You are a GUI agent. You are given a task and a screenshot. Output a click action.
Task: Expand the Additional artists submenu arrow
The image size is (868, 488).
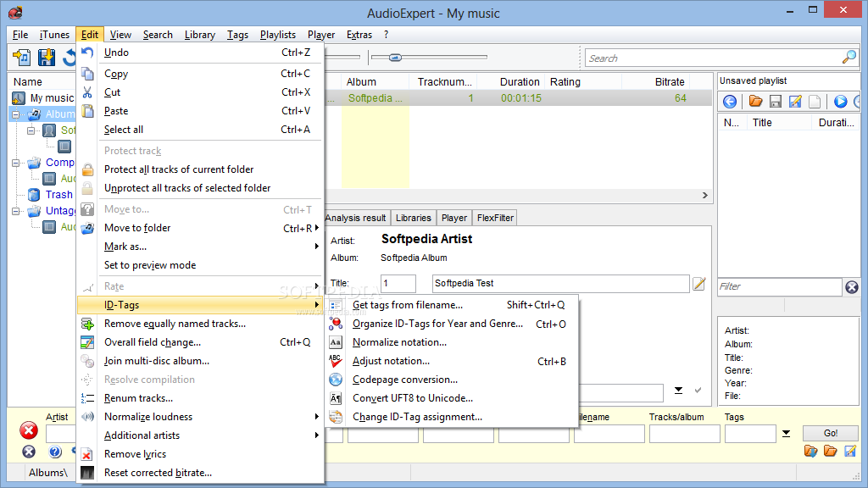pos(317,435)
